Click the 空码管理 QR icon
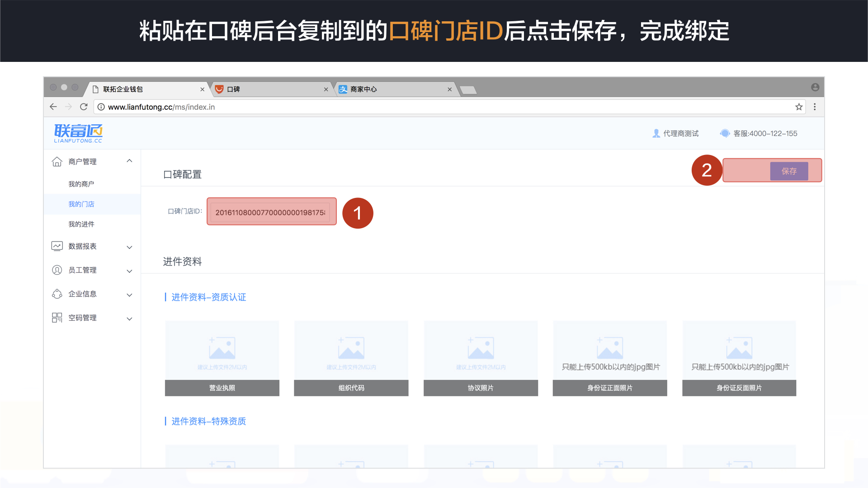This screenshot has height=488, width=868. pos(57,318)
